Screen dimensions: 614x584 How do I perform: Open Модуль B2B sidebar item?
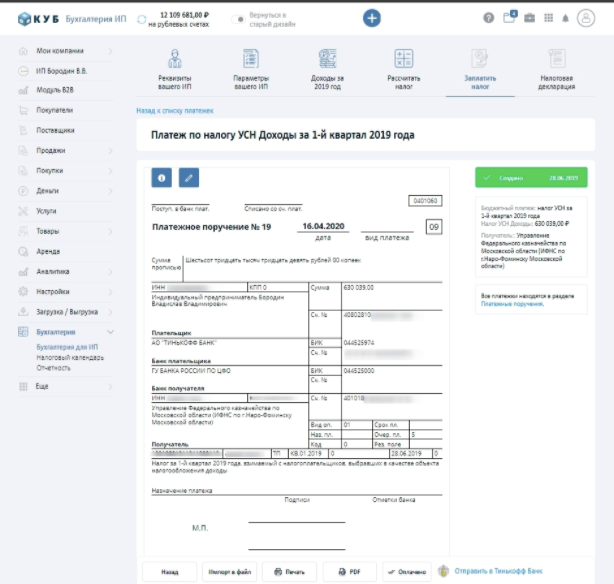click(55, 90)
